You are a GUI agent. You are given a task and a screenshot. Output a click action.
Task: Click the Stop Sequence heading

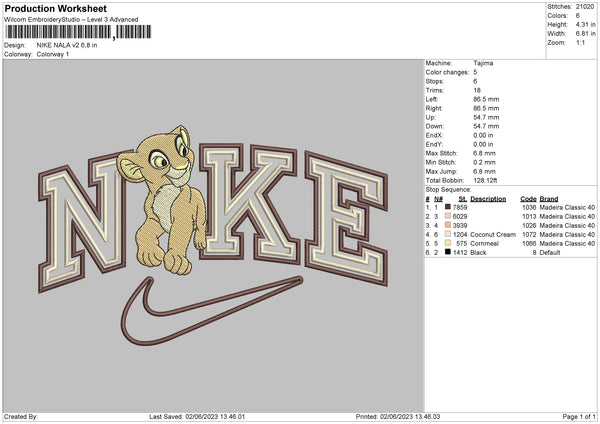tap(448, 190)
